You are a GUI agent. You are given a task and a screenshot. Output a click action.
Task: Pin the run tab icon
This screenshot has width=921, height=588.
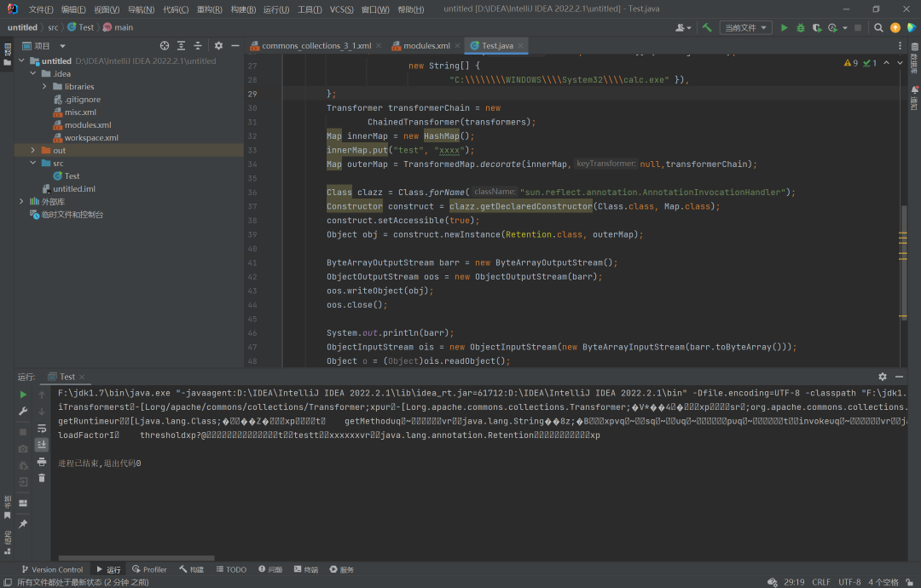point(23,524)
